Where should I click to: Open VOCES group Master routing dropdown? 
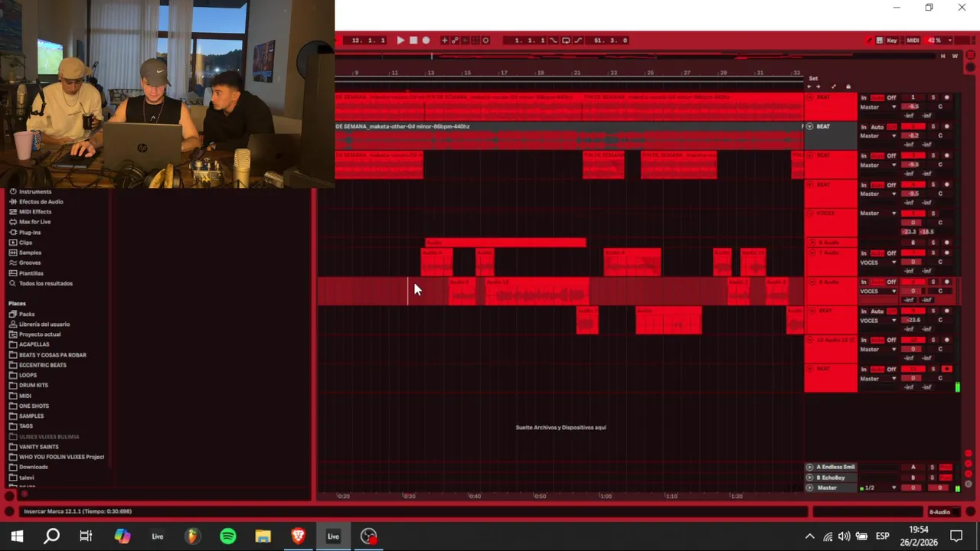tap(878, 214)
